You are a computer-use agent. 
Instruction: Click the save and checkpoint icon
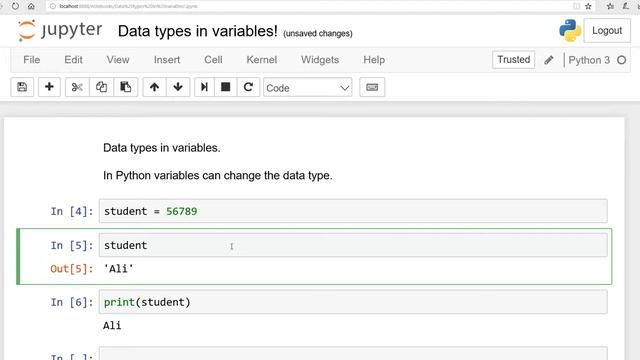pyautogui.click(x=22, y=87)
